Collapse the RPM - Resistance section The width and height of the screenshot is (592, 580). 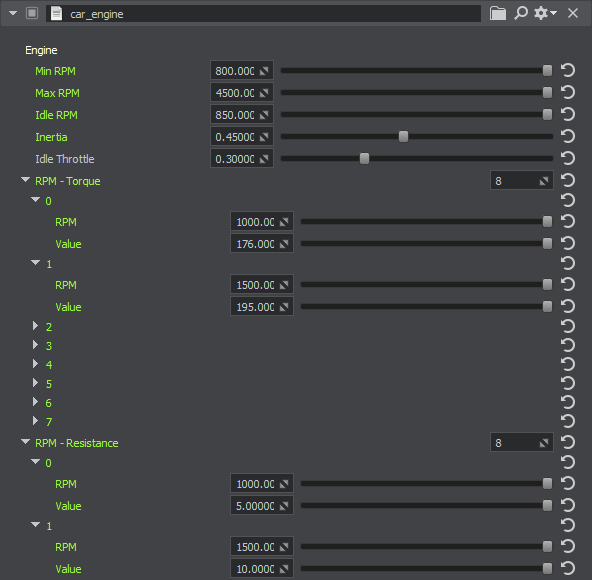[26, 441]
